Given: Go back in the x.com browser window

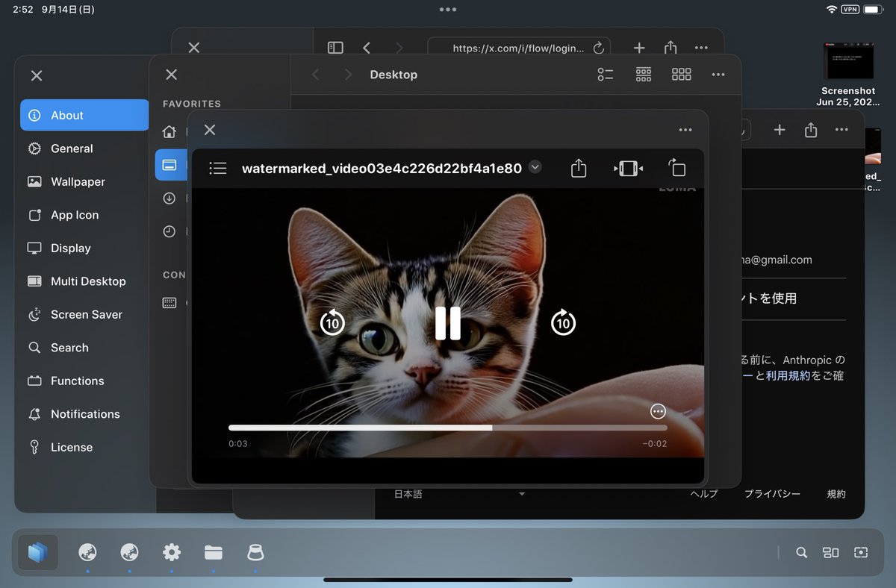Looking at the screenshot, I should click(x=367, y=48).
